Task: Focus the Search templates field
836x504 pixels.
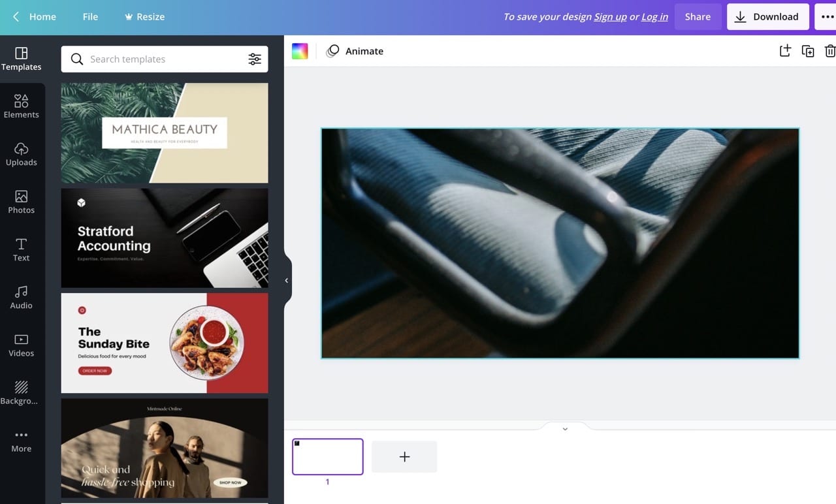Action: pyautogui.click(x=165, y=59)
